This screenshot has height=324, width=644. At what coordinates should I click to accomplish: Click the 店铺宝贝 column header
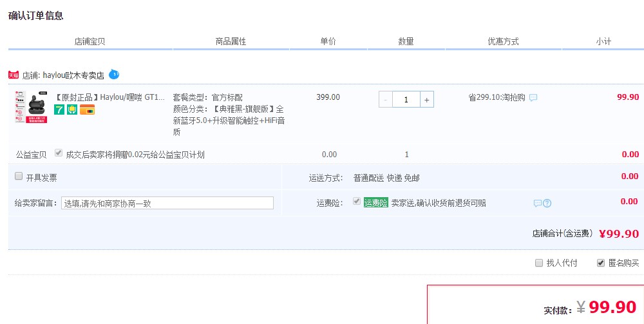[x=90, y=41]
